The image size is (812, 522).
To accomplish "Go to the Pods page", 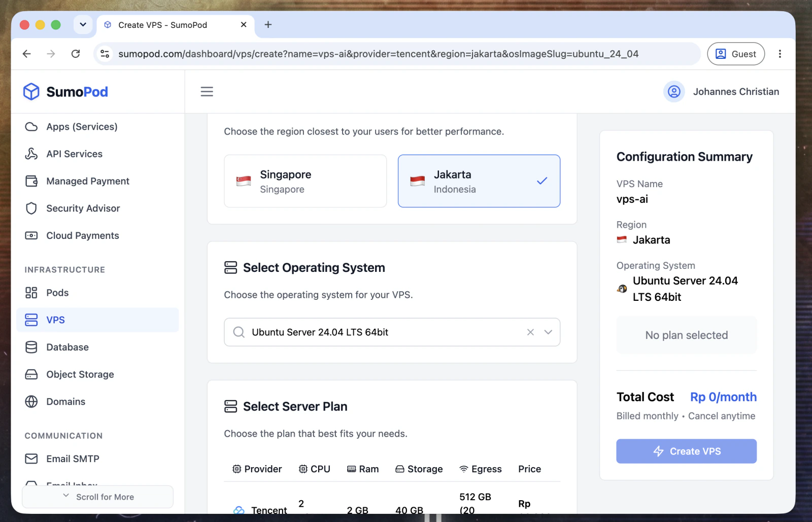I will (97, 293).
